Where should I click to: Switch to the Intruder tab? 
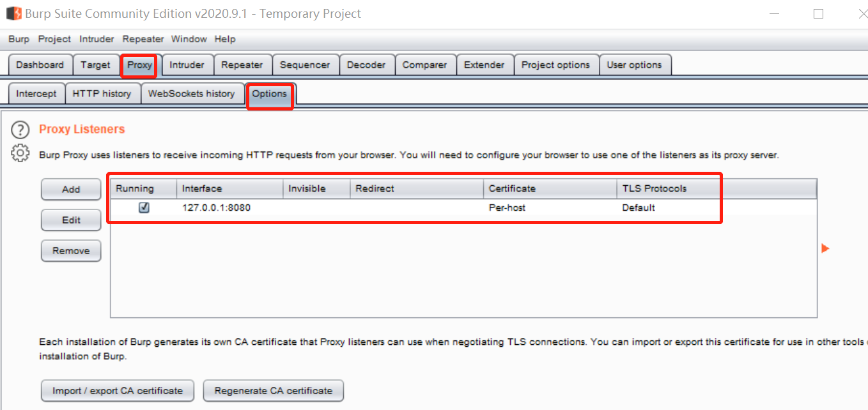[x=187, y=65]
